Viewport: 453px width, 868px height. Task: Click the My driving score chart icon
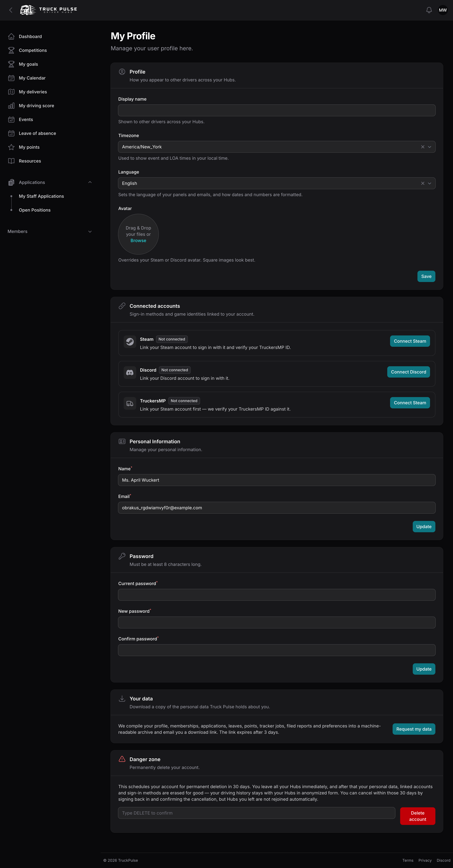coord(11,105)
